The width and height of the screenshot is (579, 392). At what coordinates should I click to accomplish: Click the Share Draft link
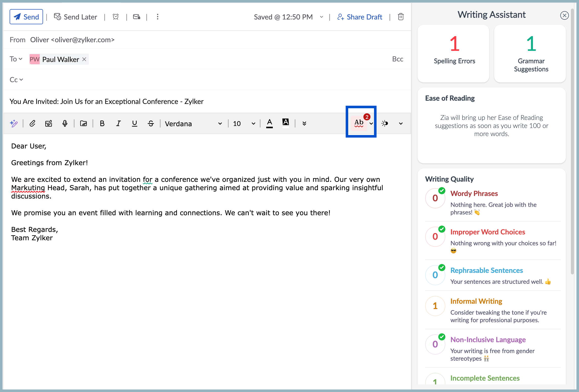[x=360, y=17]
